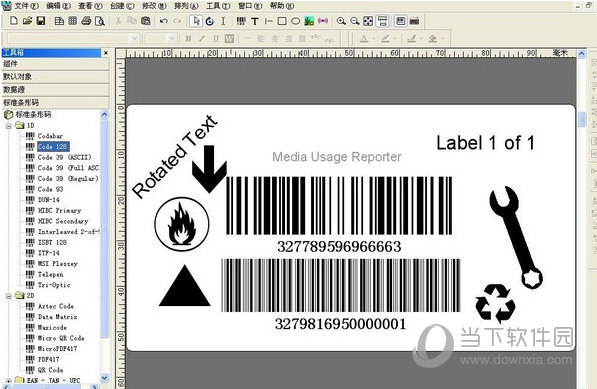Select Code 93 in barcode tree
The image size is (597, 389).
pyautogui.click(x=50, y=189)
